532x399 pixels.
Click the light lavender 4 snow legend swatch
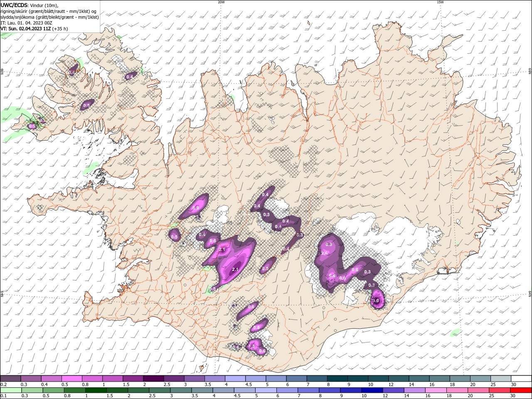[235, 379]
